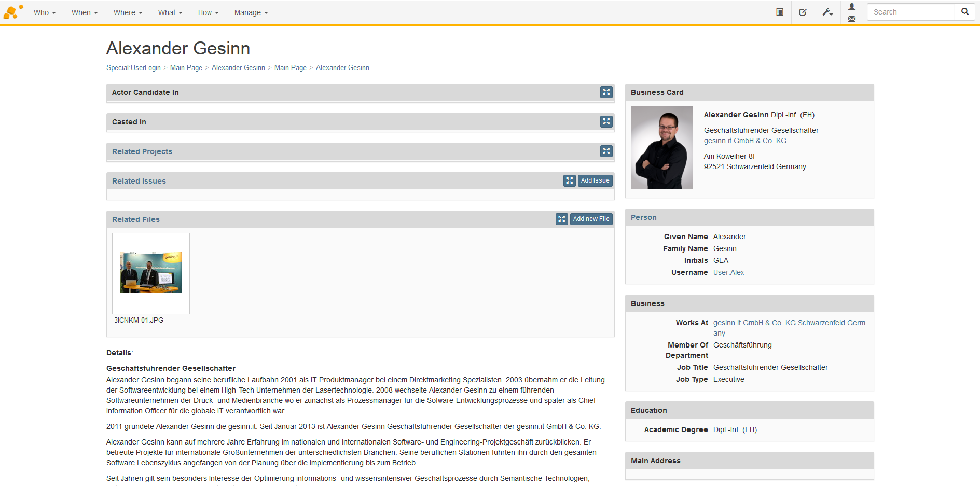Click the orange site logo

[x=13, y=12]
